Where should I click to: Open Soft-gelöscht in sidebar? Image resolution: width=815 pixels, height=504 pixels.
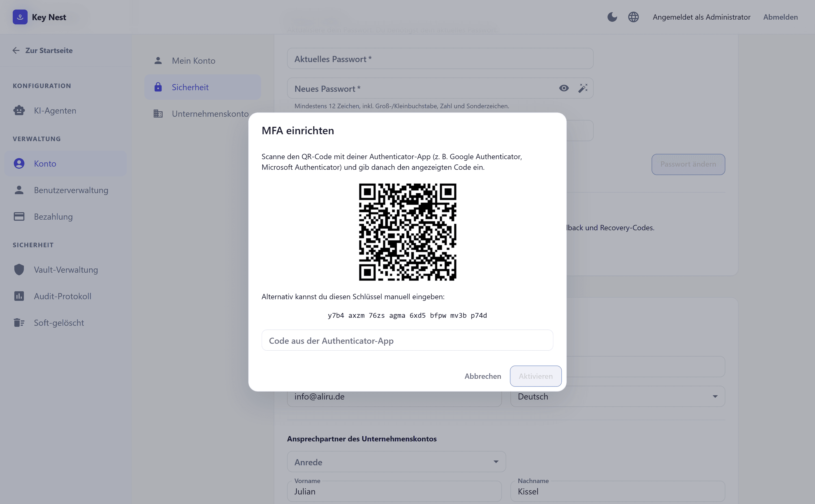66,323
